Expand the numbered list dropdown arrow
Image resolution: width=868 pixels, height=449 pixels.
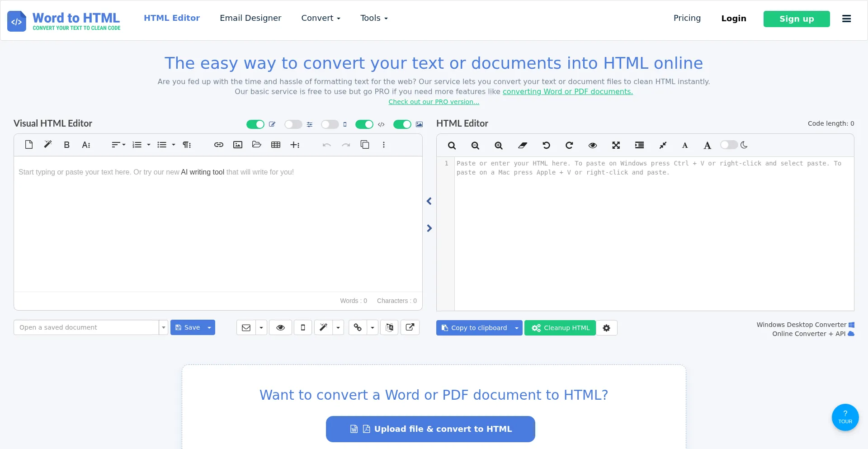[149, 145]
